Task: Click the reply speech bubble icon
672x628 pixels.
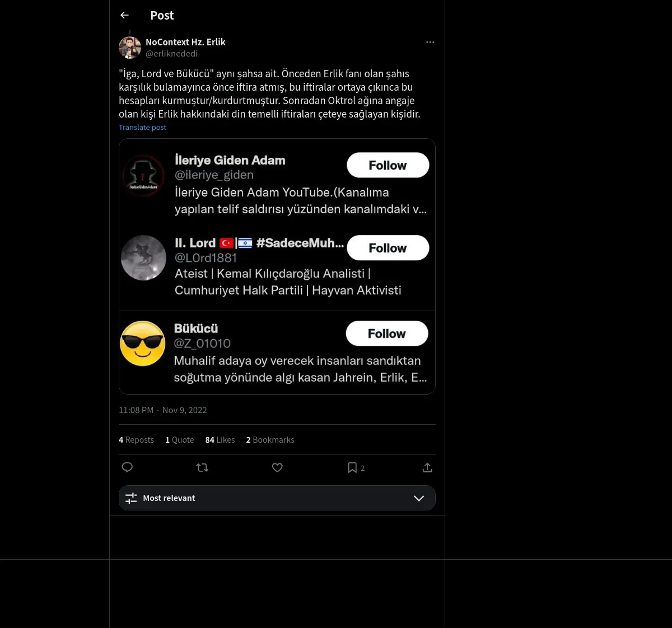Action: pos(127,467)
